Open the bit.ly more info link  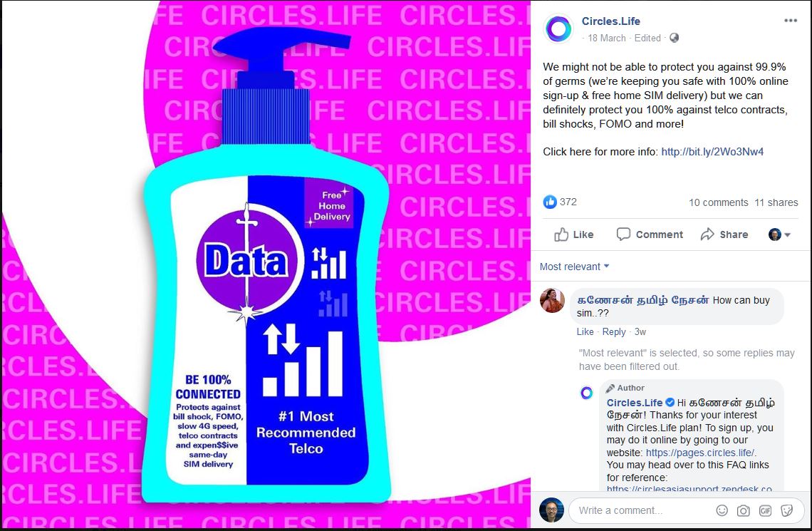712,152
